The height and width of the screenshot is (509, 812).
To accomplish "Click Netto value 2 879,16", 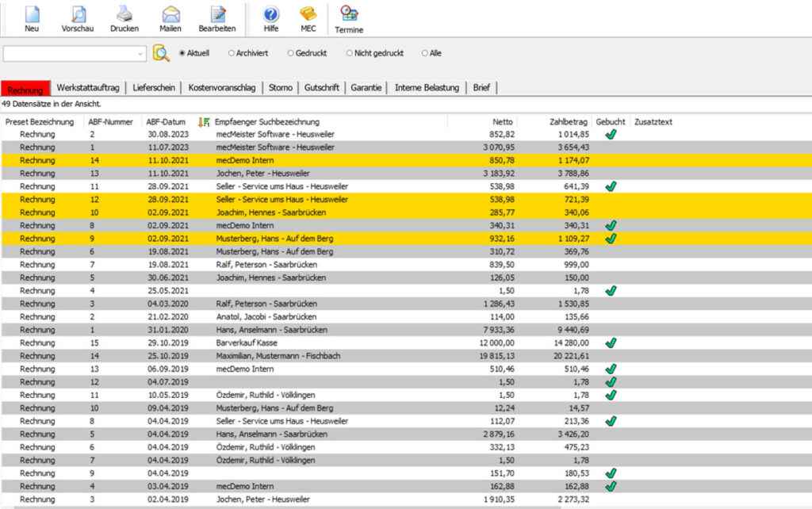I will point(499,434).
